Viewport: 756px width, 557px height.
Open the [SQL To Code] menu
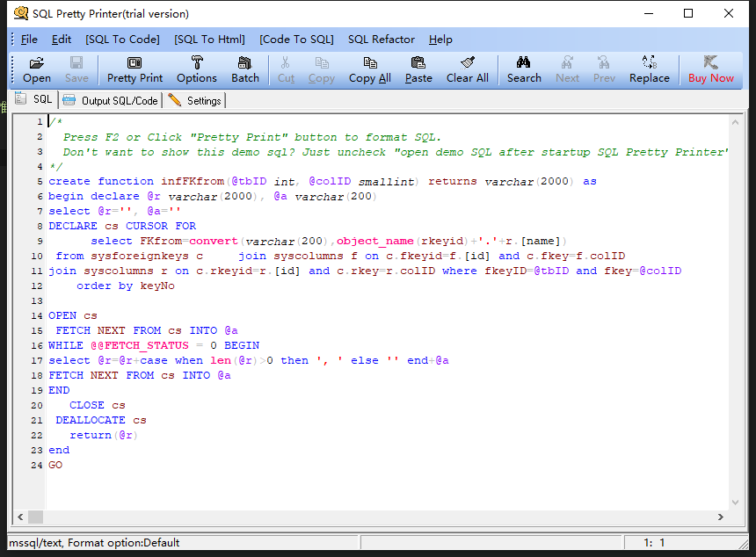122,40
